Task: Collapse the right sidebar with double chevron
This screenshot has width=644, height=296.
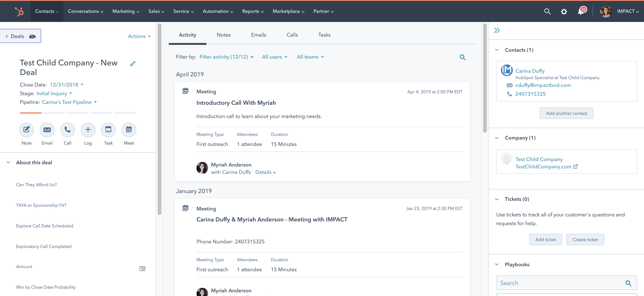Action: pyautogui.click(x=497, y=30)
